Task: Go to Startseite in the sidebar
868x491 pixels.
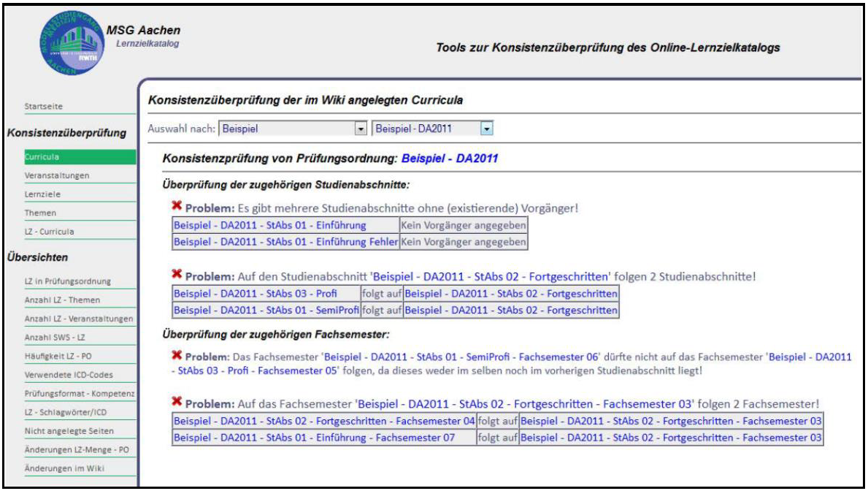Action: tap(42, 107)
